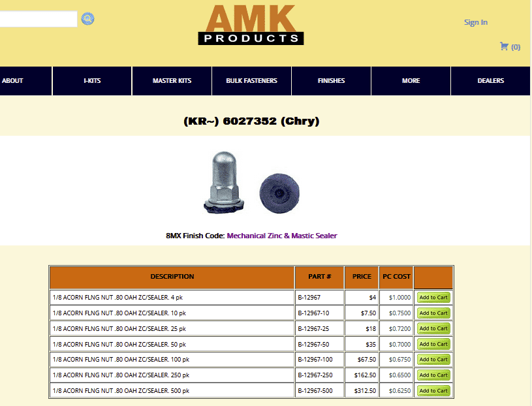The height and width of the screenshot is (406, 532).
Task: Open the FINISHES menu item
Action: coord(331,81)
